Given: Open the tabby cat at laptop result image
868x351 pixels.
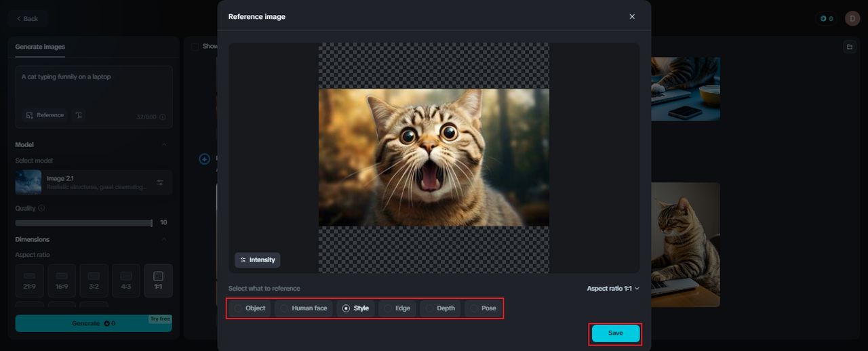Looking at the screenshot, I should pyautogui.click(x=686, y=245).
